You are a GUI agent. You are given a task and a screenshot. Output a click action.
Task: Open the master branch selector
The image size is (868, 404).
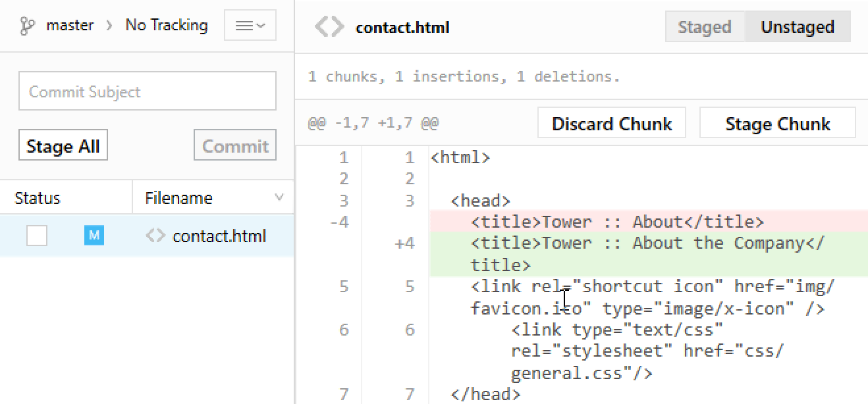coord(70,25)
